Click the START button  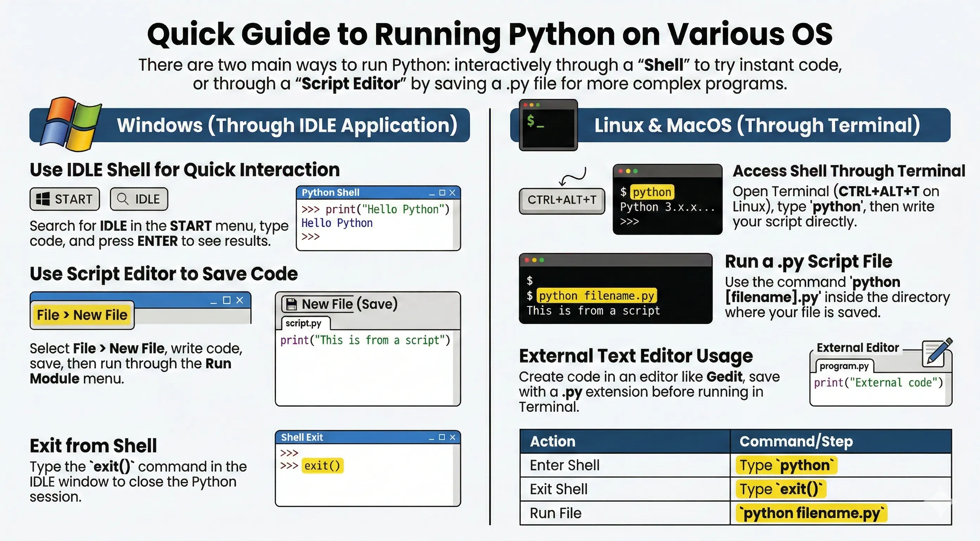coord(65,199)
